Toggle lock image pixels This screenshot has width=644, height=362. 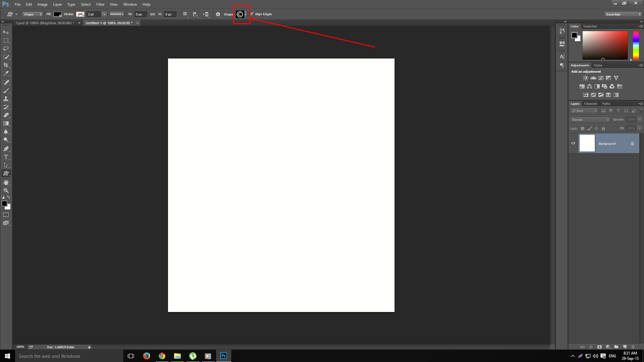(590, 129)
